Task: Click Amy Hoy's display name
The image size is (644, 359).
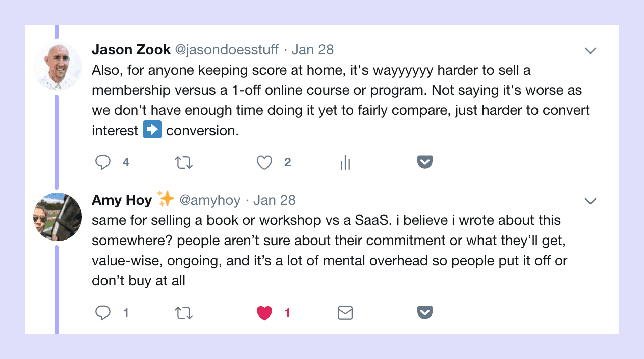Action: tap(122, 200)
